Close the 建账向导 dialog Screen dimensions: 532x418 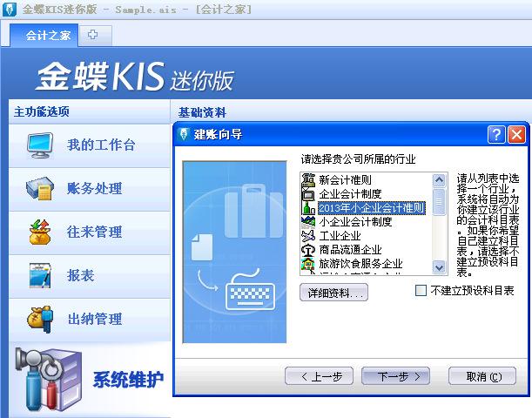point(516,135)
